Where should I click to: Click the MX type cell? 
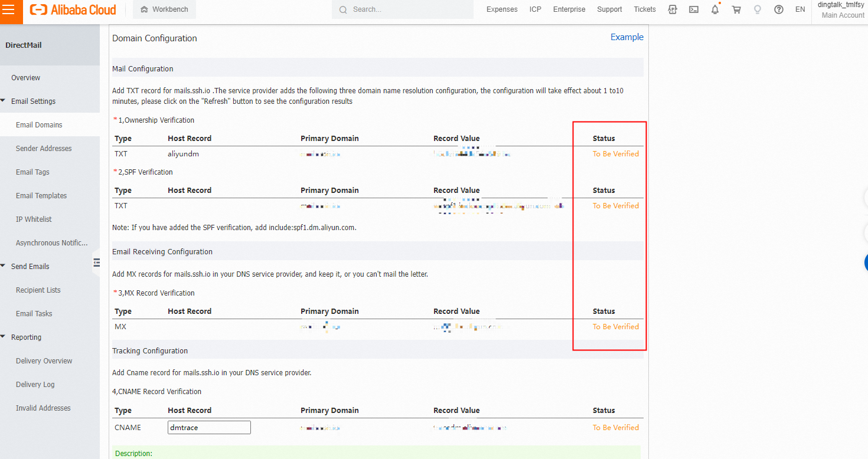click(x=120, y=327)
